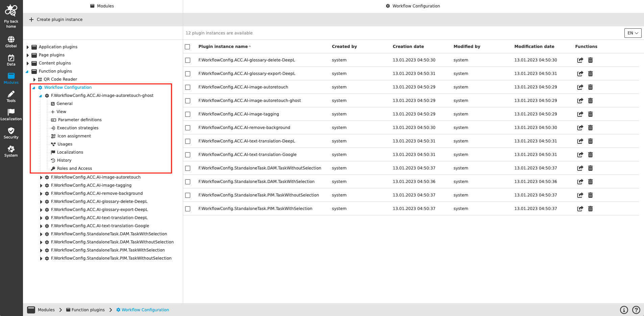
Task: Click the Create plugin instance button
Action: [x=56, y=19]
